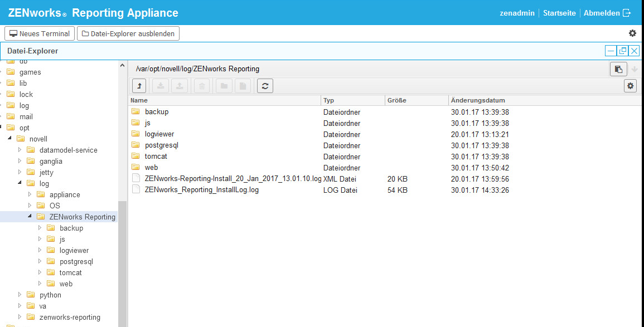Image resolution: width=644 pixels, height=327 pixels.
Task: Sort the file list by Name column
Action: click(x=224, y=100)
